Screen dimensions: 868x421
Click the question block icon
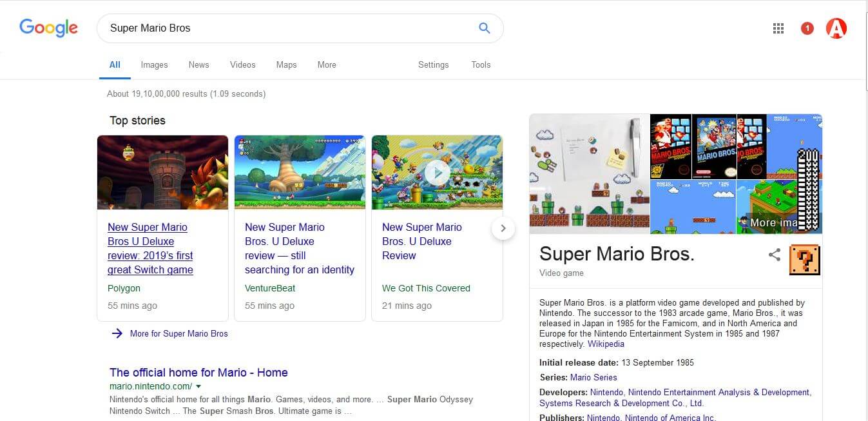[805, 260]
